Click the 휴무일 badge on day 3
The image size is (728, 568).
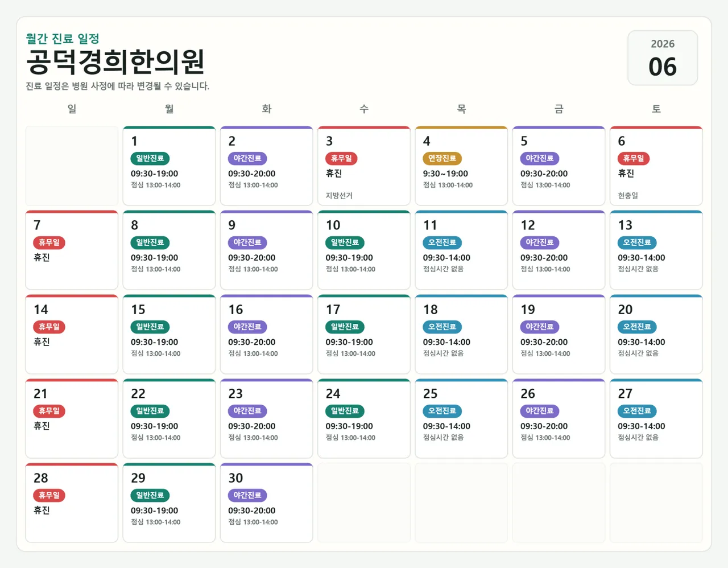[341, 158]
